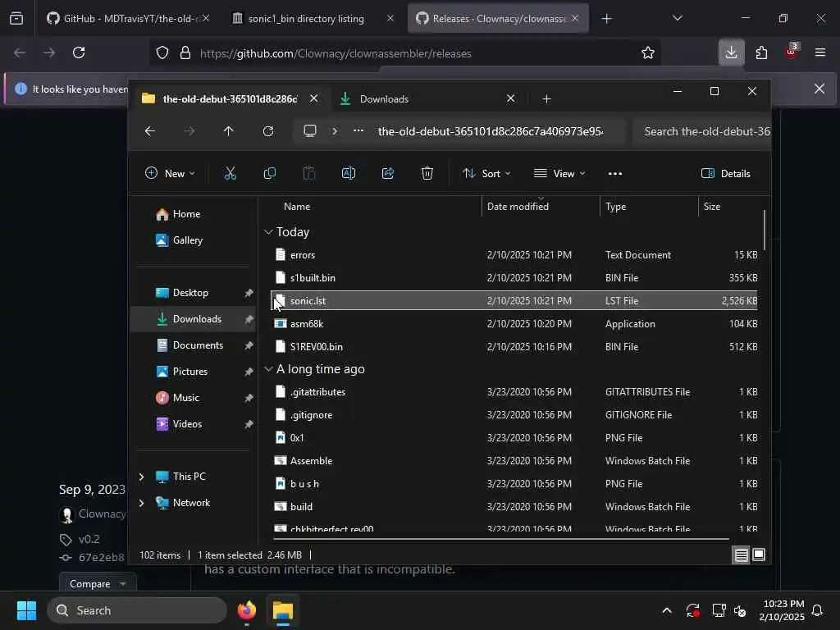Delete the file with the trash icon

(427, 173)
